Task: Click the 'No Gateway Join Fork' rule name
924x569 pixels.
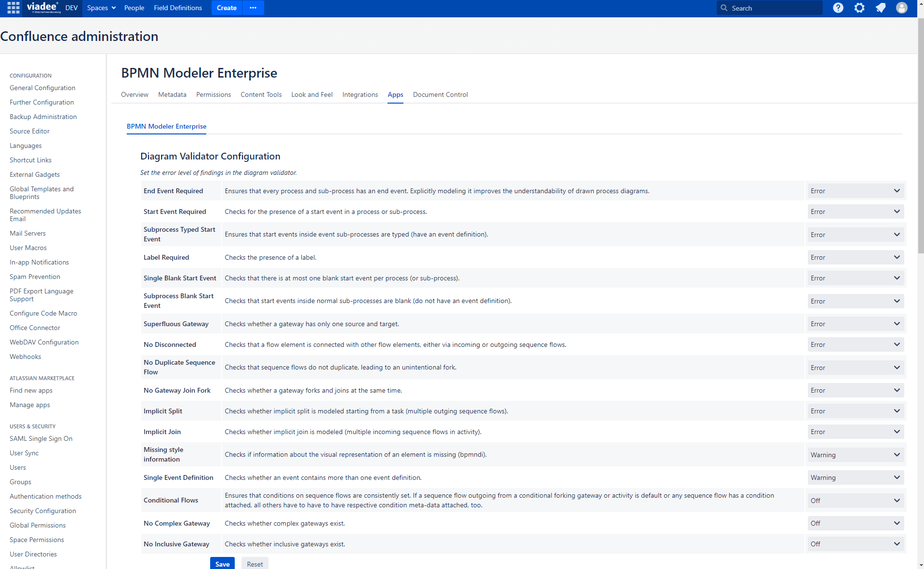Action: click(x=177, y=390)
